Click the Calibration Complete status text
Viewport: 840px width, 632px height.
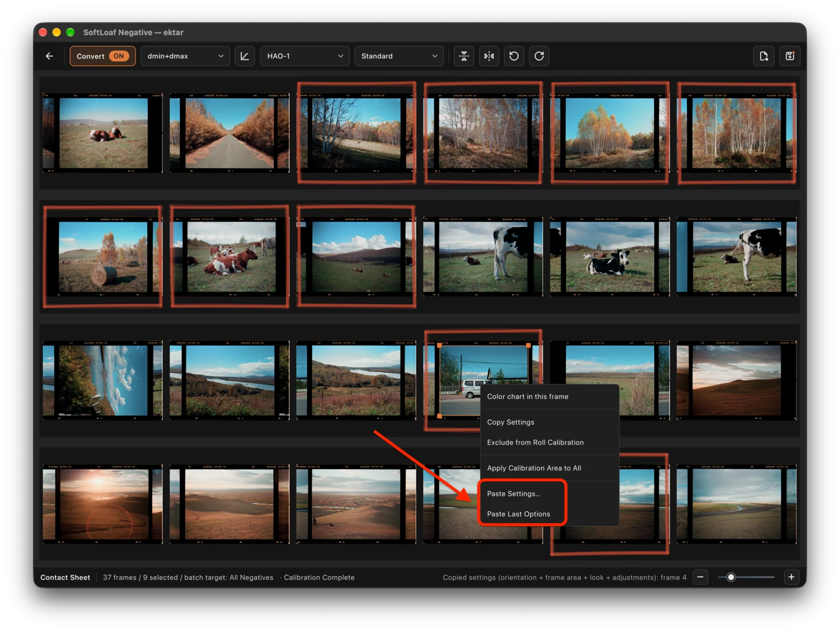tap(319, 577)
